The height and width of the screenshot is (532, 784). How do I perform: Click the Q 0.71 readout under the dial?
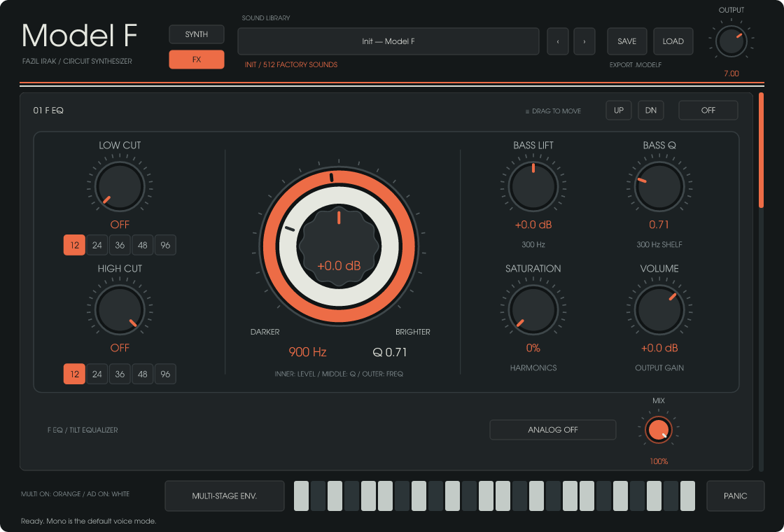tap(390, 352)
